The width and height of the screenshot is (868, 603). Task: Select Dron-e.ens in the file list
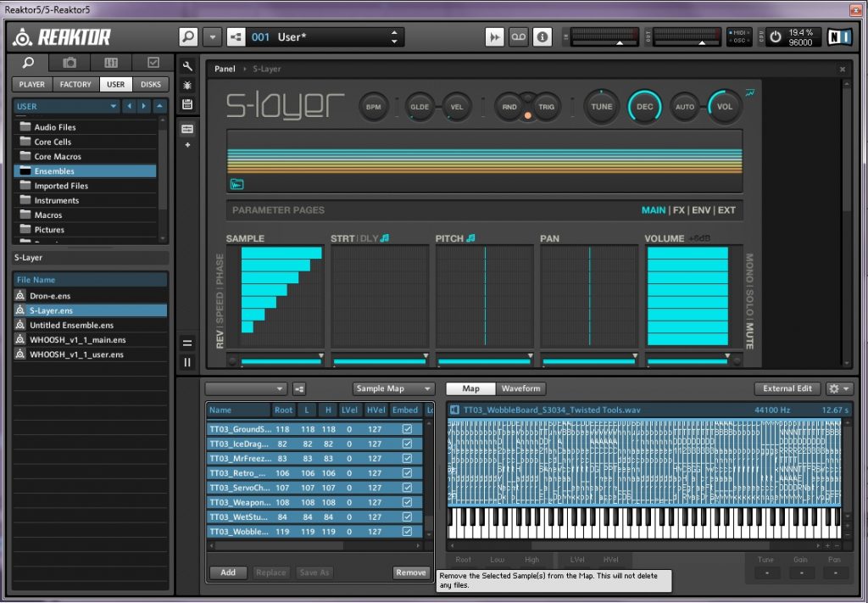coord(48,296)
